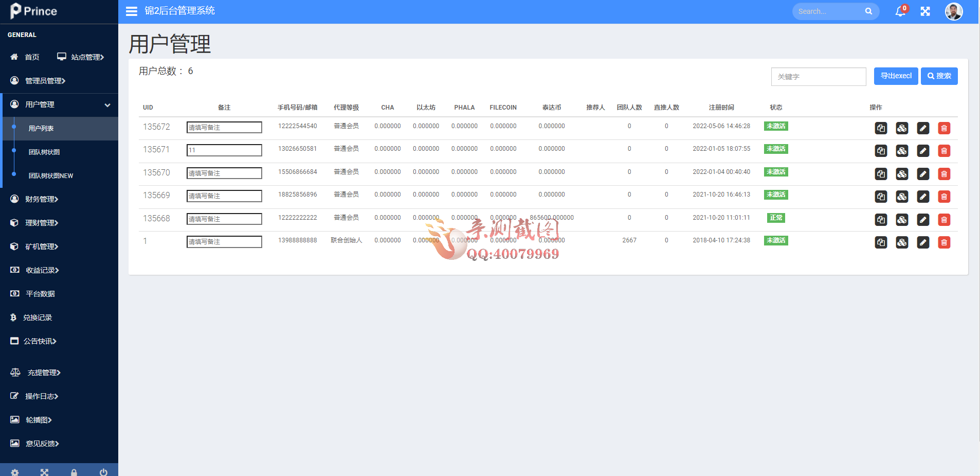Go to 首页 in the sidebar
The height and width of the screenshot is (476, 980).
[31, 57]
